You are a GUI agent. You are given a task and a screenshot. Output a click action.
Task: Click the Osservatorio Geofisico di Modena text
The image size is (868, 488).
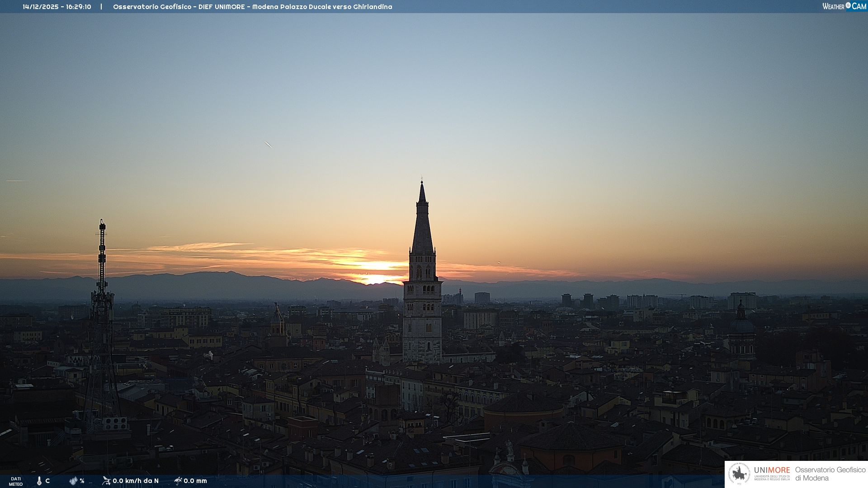pos(830,474)
